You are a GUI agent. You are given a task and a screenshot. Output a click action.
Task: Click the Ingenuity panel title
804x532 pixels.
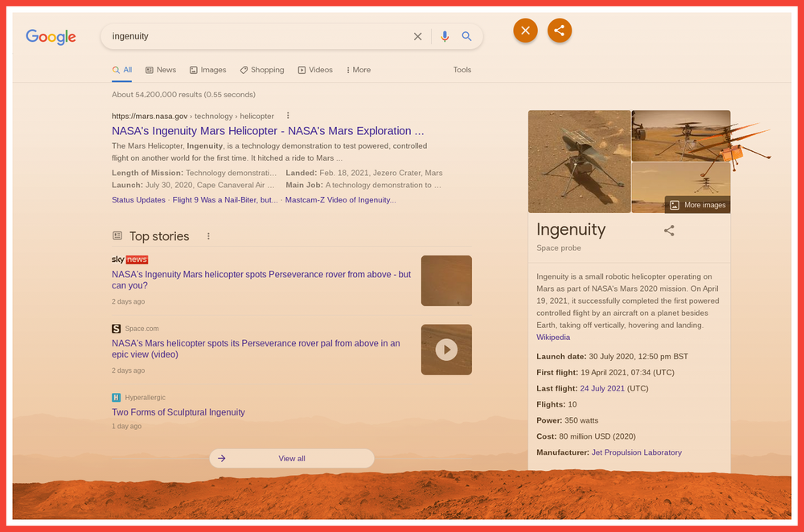pyautogui.click(x=571, y=230)
